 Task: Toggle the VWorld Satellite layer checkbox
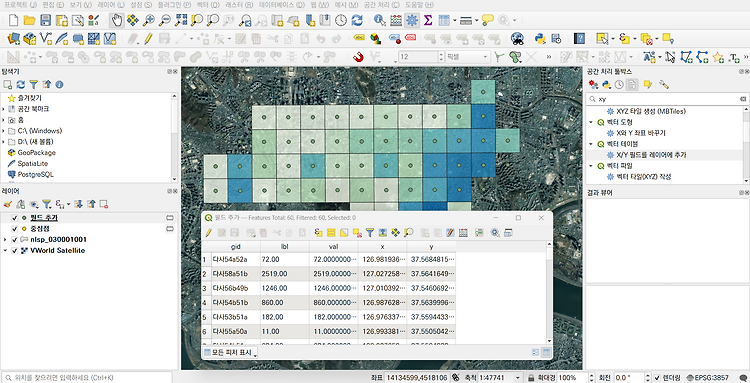[x=14, y=251]
